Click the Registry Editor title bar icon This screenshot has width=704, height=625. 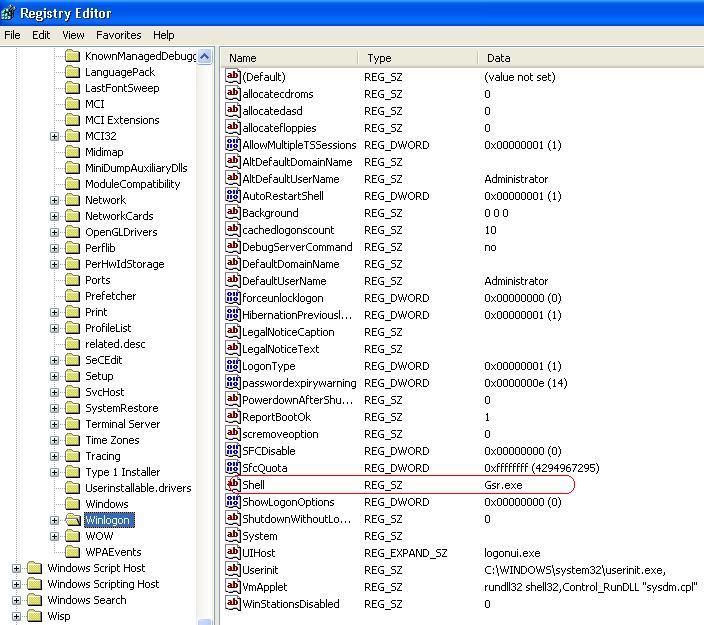[x=7, y=13]
